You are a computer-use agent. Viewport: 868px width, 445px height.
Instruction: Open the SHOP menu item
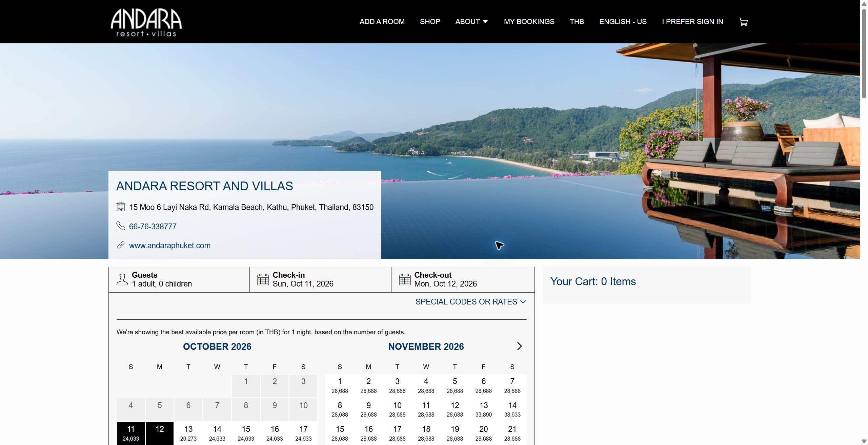[x=430, y=22]
